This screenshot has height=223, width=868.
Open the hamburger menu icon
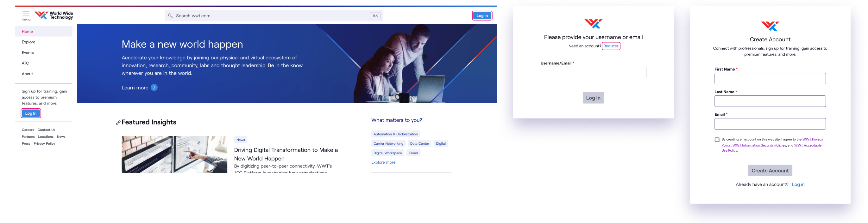[x=26, y=14]
